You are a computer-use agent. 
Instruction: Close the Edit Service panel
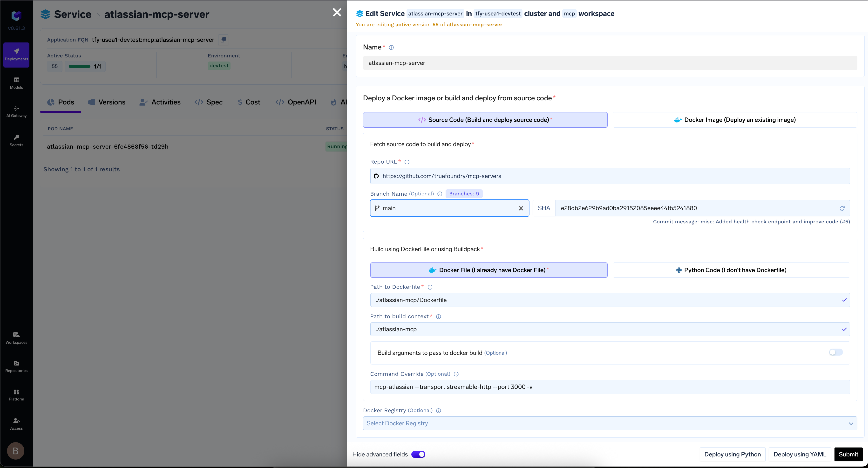pyautogui.click(x=337, y=13)
